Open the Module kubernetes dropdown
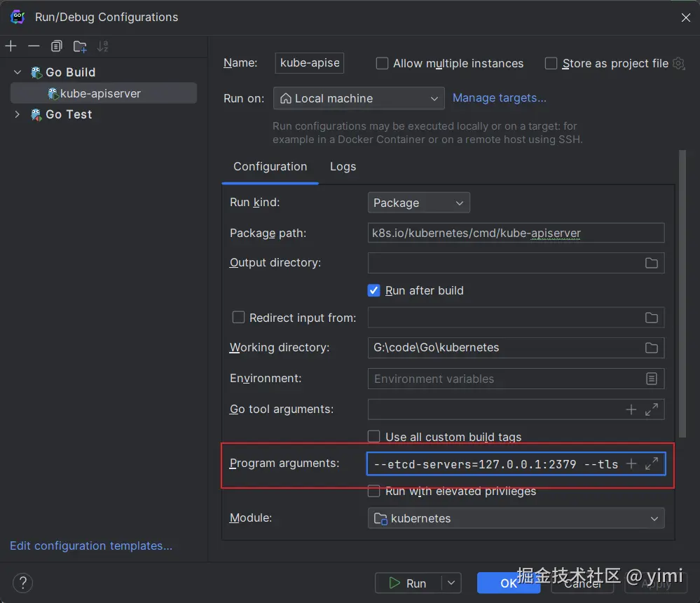Image resolution: width=700 pixels, height=603 pixels. [516, 518]
